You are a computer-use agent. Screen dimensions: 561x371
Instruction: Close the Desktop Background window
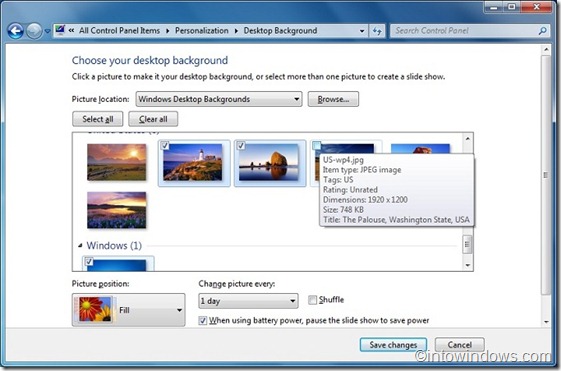(536, 7)
